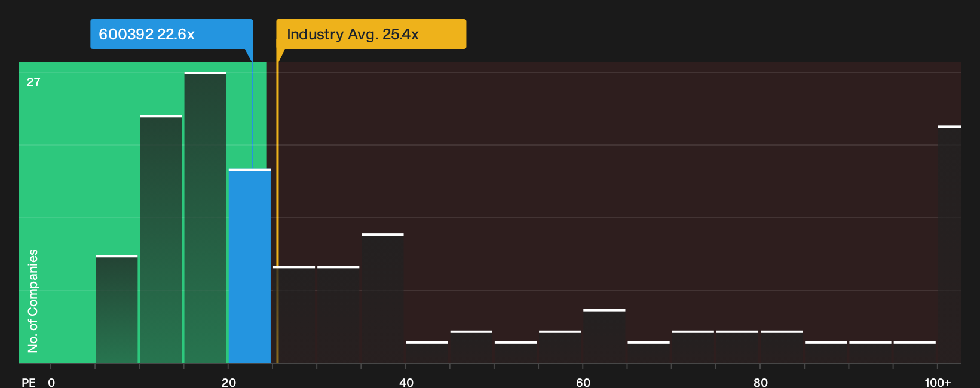Click the x-axis tick label '20'

pyautogui.click(x=229, y=383)
